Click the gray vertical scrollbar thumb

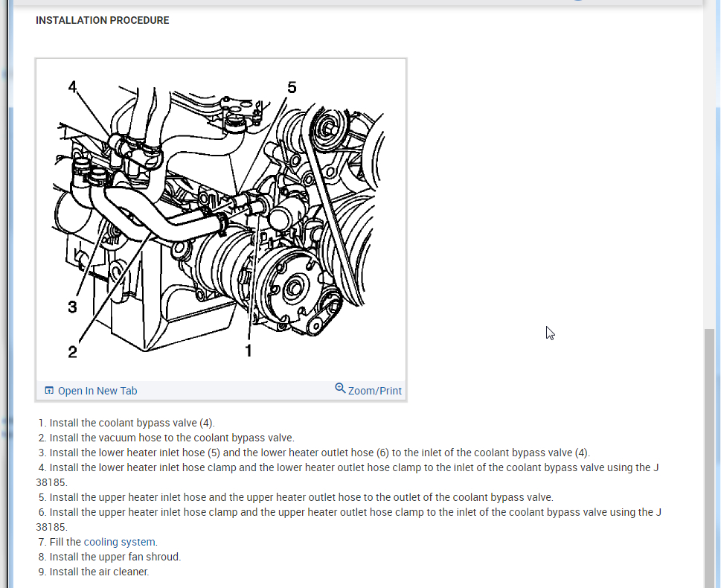pyautogui.click(x=710, y=458)
